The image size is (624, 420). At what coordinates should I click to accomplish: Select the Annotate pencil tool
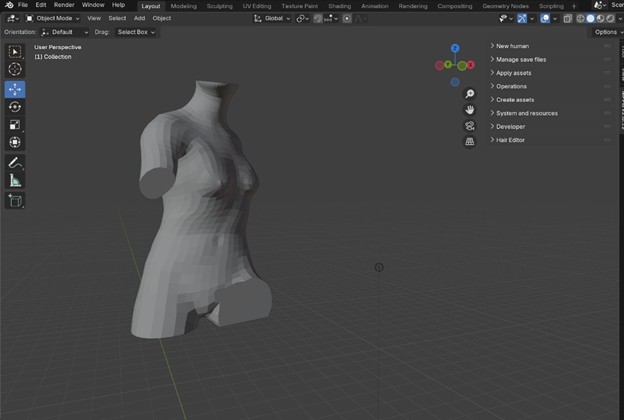(15, 162)
